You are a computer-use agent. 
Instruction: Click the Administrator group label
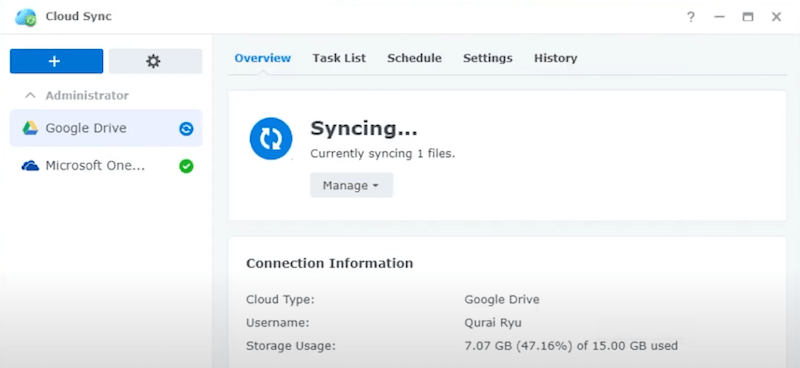pyautogui.click(x=87, y=95)
